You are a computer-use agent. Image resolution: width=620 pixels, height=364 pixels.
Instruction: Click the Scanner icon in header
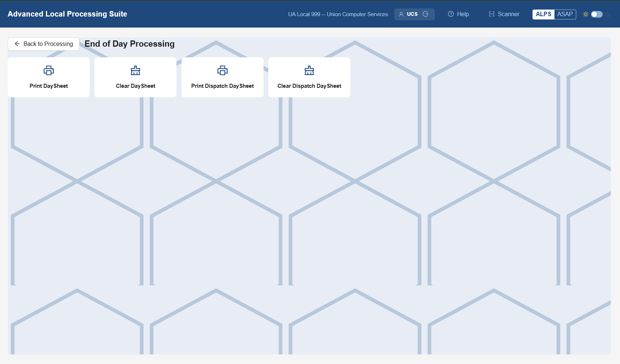click(492, 14)
